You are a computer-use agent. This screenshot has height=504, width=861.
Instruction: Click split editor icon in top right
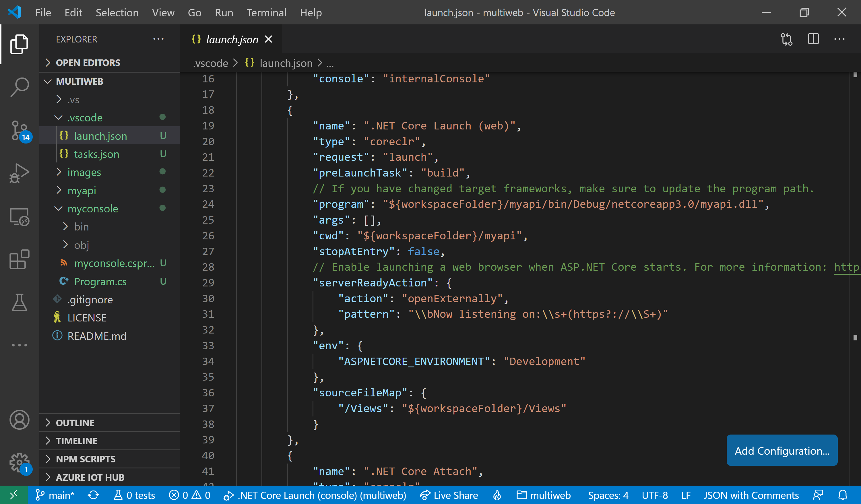point(814,40)
